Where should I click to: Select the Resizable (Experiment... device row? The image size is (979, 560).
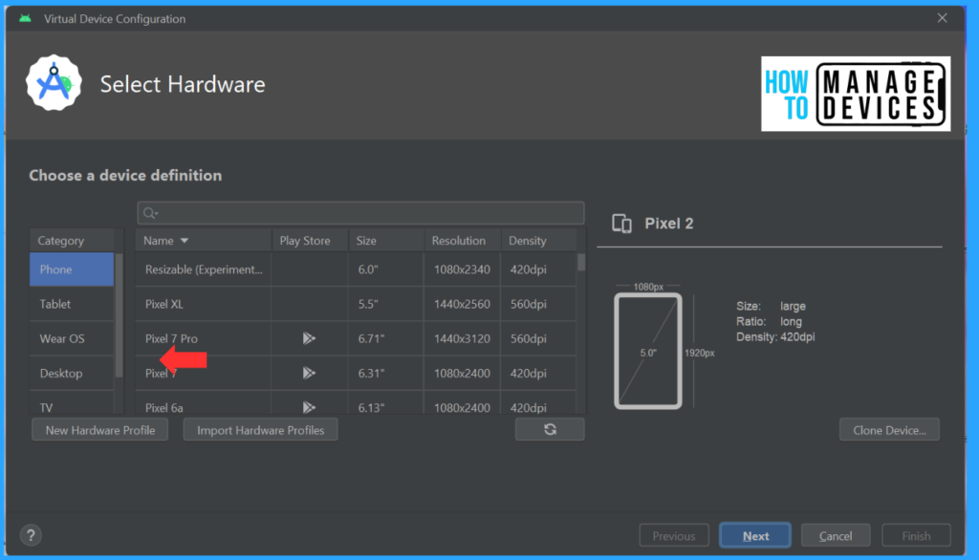[356, 269]
